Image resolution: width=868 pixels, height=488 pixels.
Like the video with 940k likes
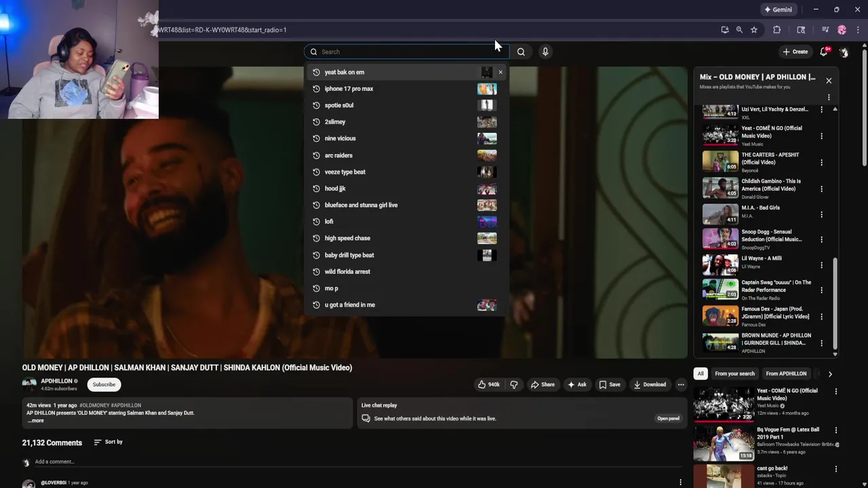pyautogui.click(x=489, y=384)
